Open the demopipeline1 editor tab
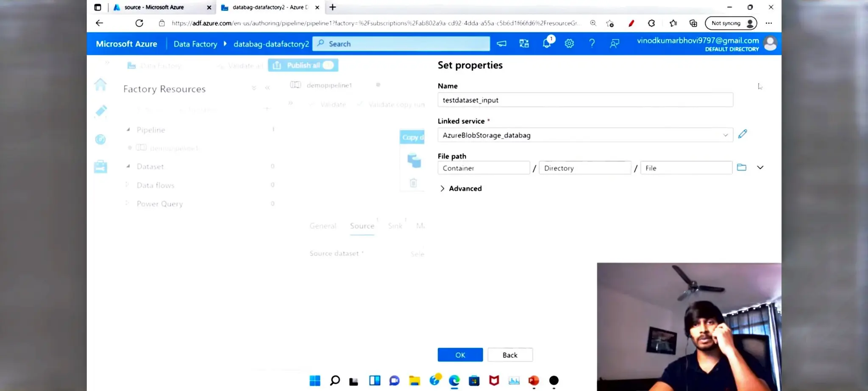 329,85
